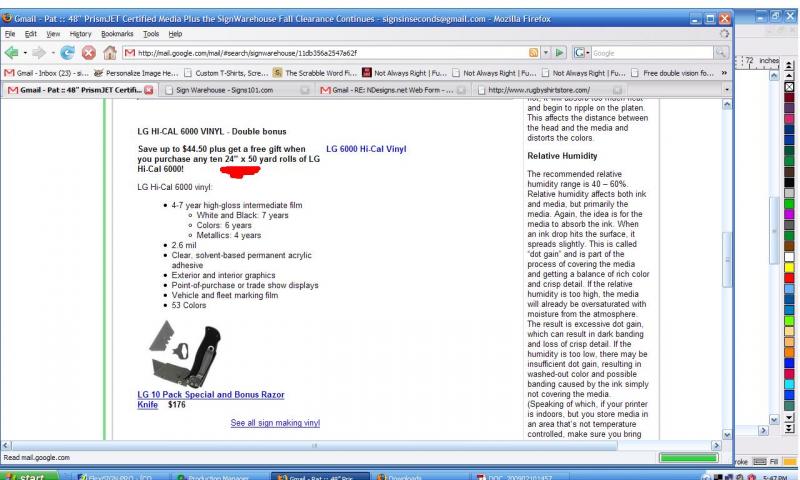Screen dimensions: 800x480
Task: Click the page vertical scrollbar up arrow
Action: click(x=727, y=104)
